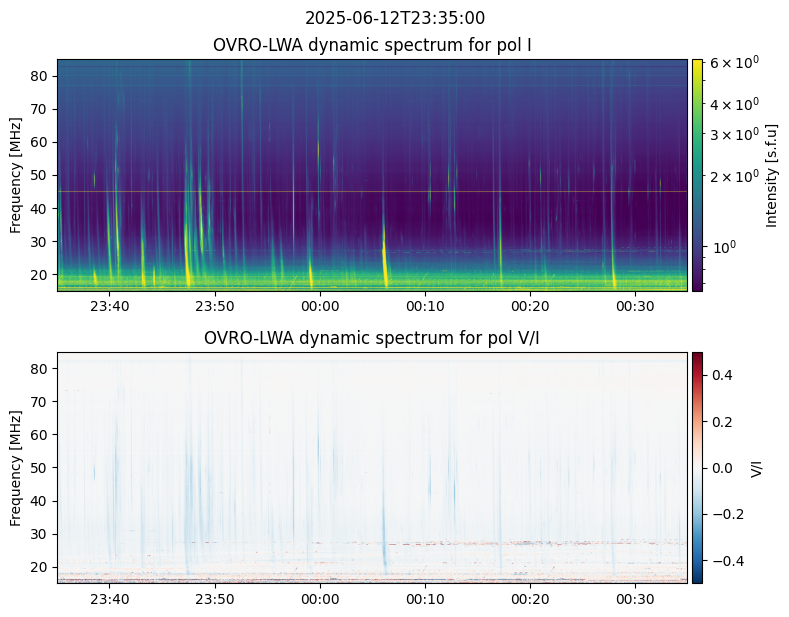Viewport: 789px width, 617px height.
Task: Click the blue burst near 00:06 in V/I plot
Action: pos(384,553)
